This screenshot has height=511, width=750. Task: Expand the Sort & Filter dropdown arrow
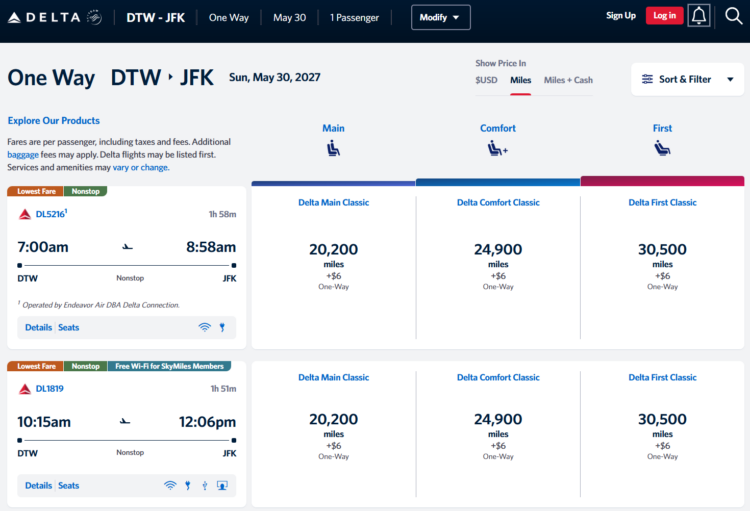coord(730,79)
